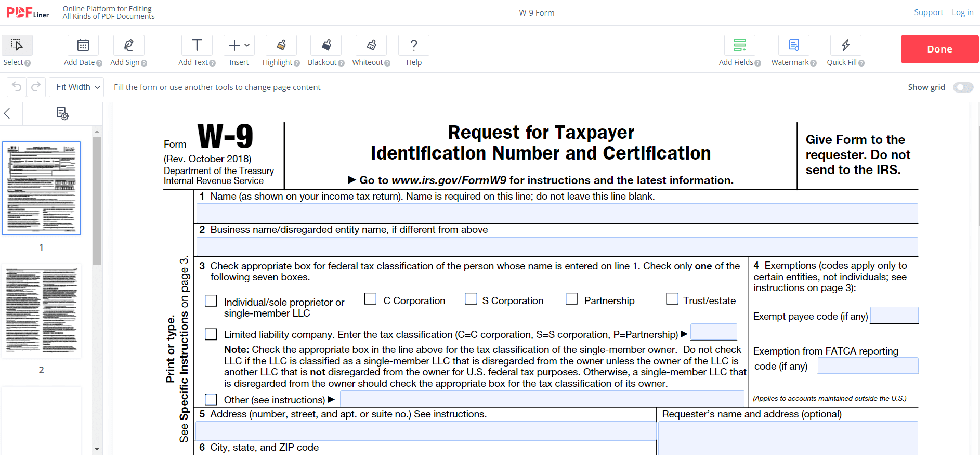Collapse the page thumbnails sidebar

[x=7, y=113]
